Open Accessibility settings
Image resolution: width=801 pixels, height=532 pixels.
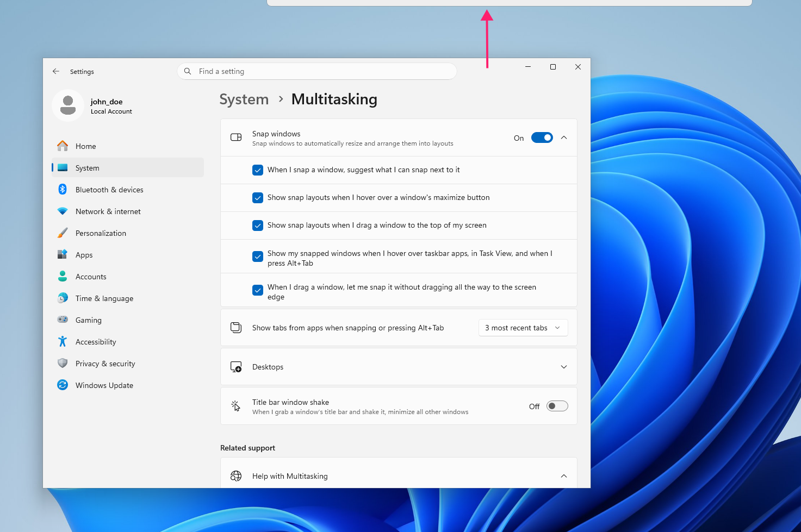tap(128, 342)
